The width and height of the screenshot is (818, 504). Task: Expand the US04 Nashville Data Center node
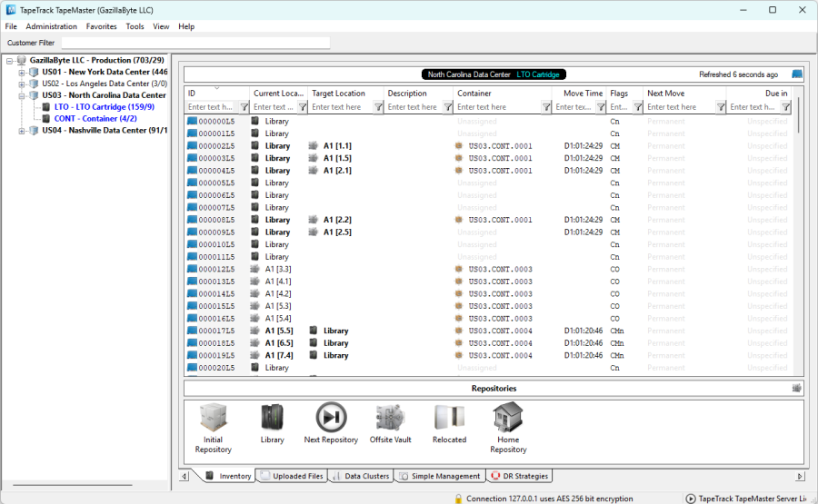(x=22, y=131)
